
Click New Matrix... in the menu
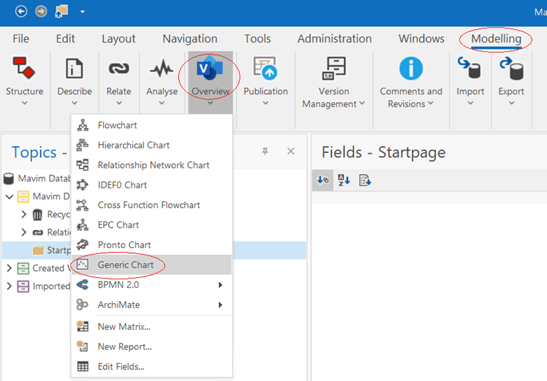point(151,327)
